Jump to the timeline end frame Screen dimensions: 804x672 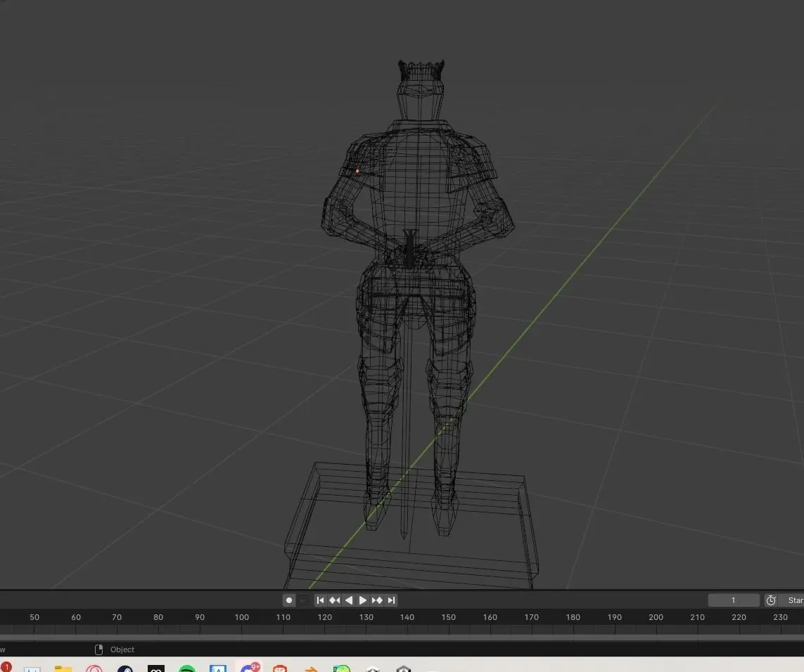point(391,600)
